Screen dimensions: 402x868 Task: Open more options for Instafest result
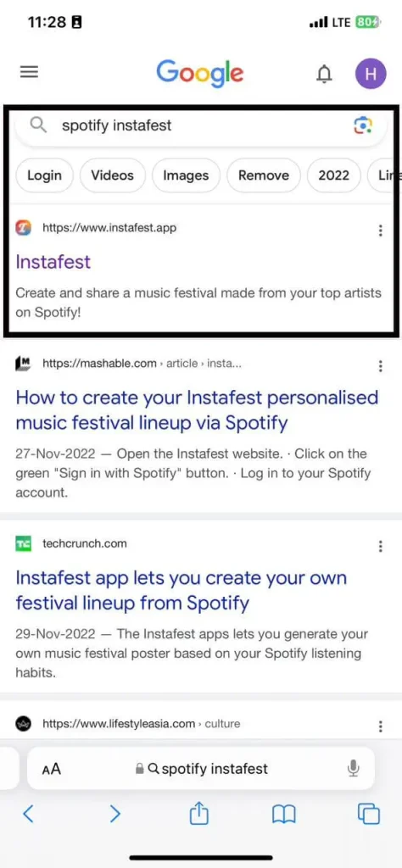point(381,231)
